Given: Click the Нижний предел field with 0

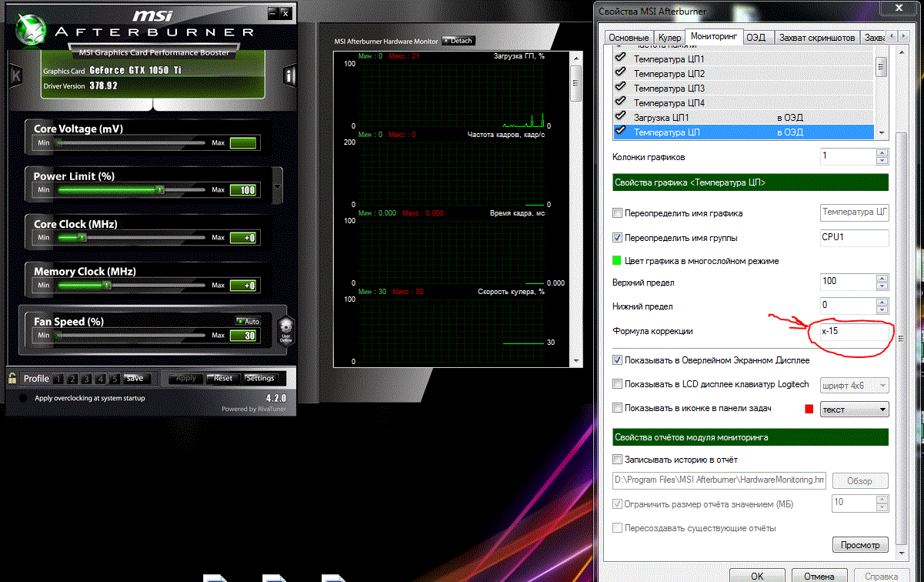Looking at the screenshot, I should tap(847, 305).
